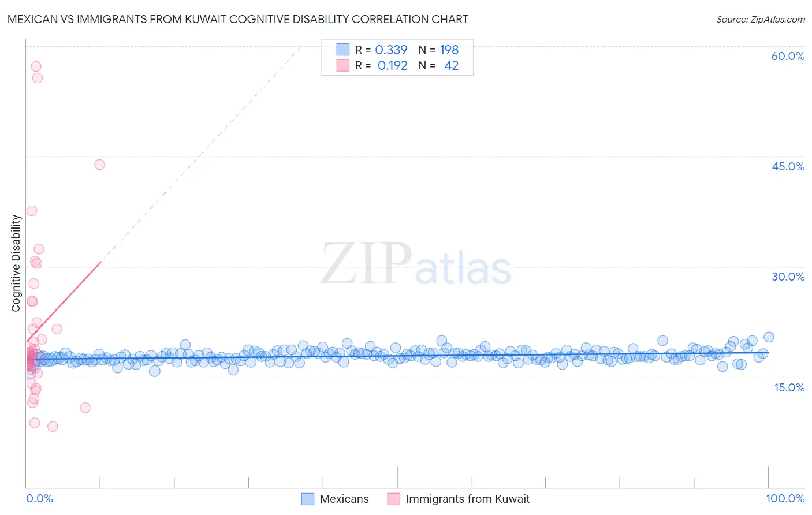
Task: Select the Immigrants from Kuwait legend label
Action: tap(468, 499)
